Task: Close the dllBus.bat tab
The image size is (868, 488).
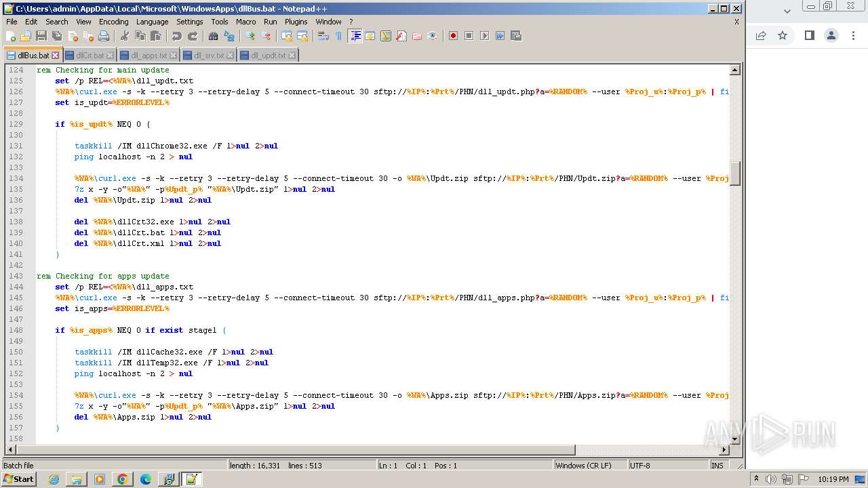Action: pyautogui.click(x=56, y=56)
